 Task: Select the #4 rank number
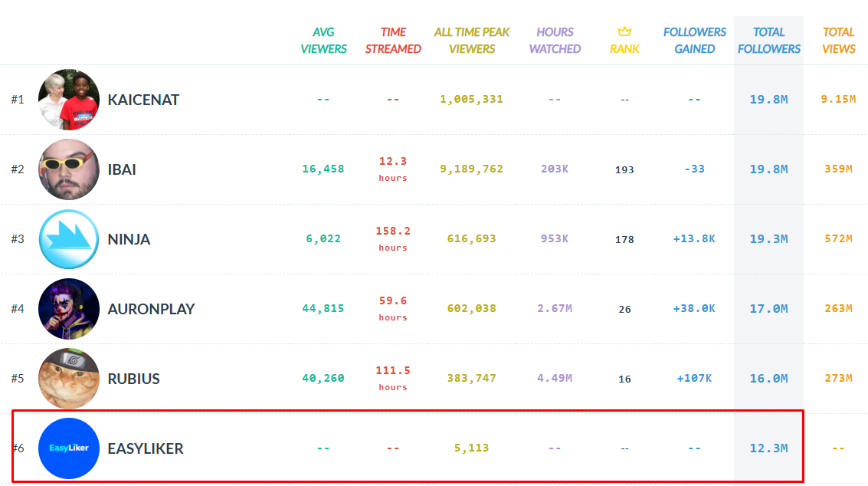[x=18, y=309]
